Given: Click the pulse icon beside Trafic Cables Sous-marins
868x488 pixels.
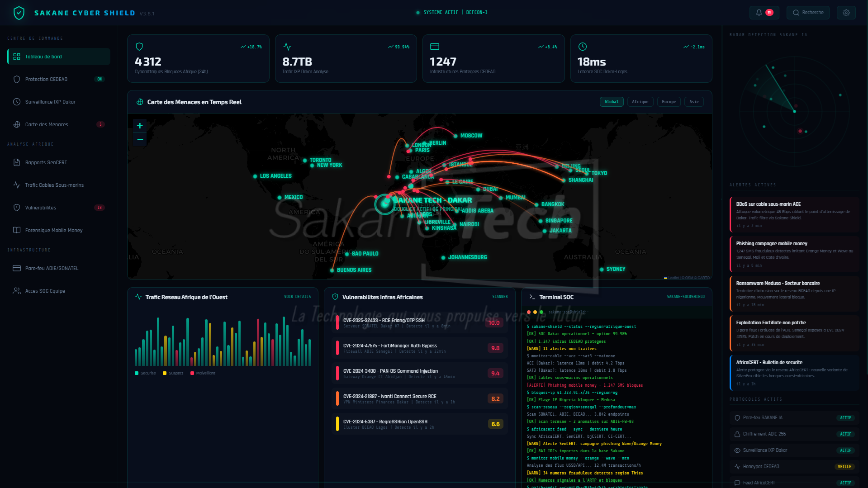Looking at the screenshot, I should coord(17,185).
